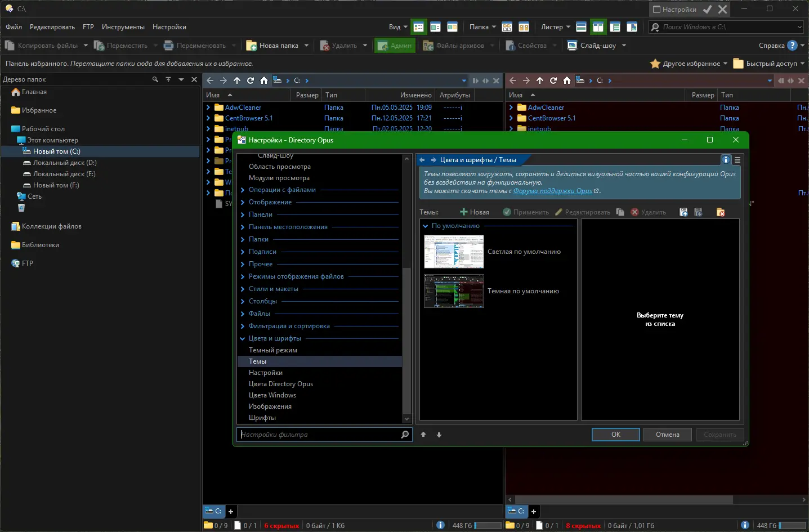
Task: Click the blue Справка question mark icon
Action: (x=792, y=46)
